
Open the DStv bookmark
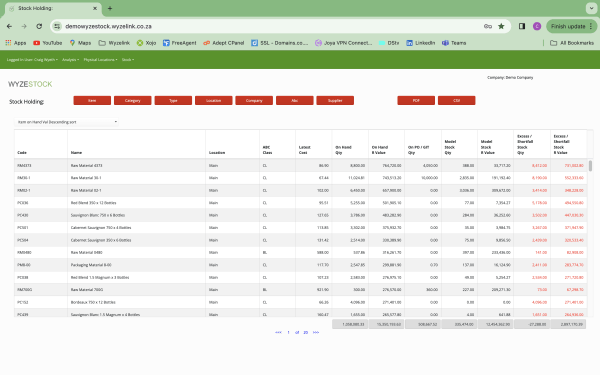point(389,43)
